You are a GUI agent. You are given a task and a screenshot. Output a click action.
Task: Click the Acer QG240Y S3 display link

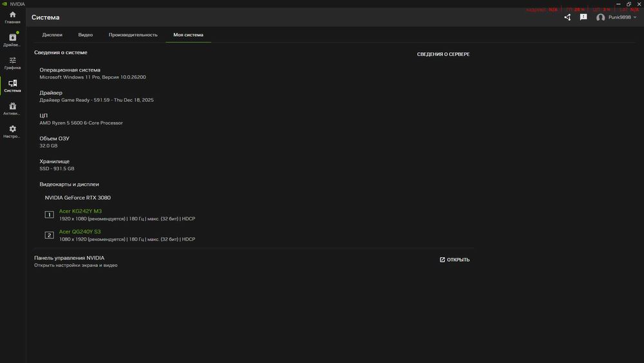(80, 231)
